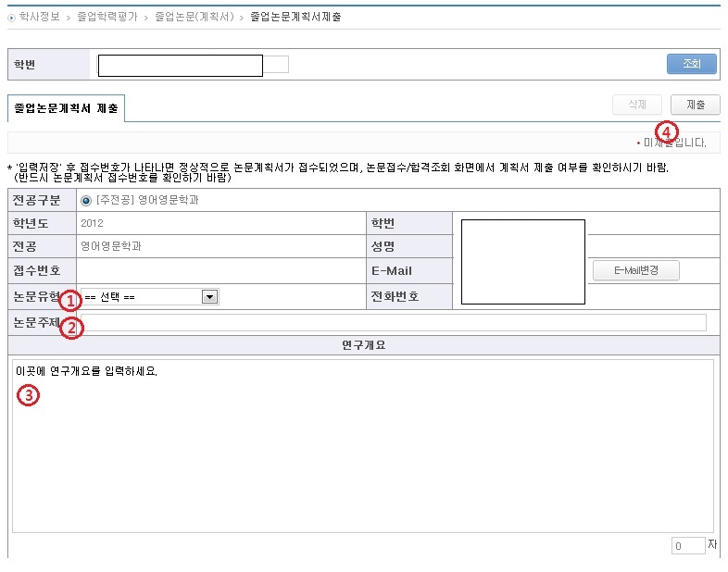The width and height of the screenshot is (728, 572).
Task: Click the red circled number 3 marker
Action: click(x=31, y=394)
